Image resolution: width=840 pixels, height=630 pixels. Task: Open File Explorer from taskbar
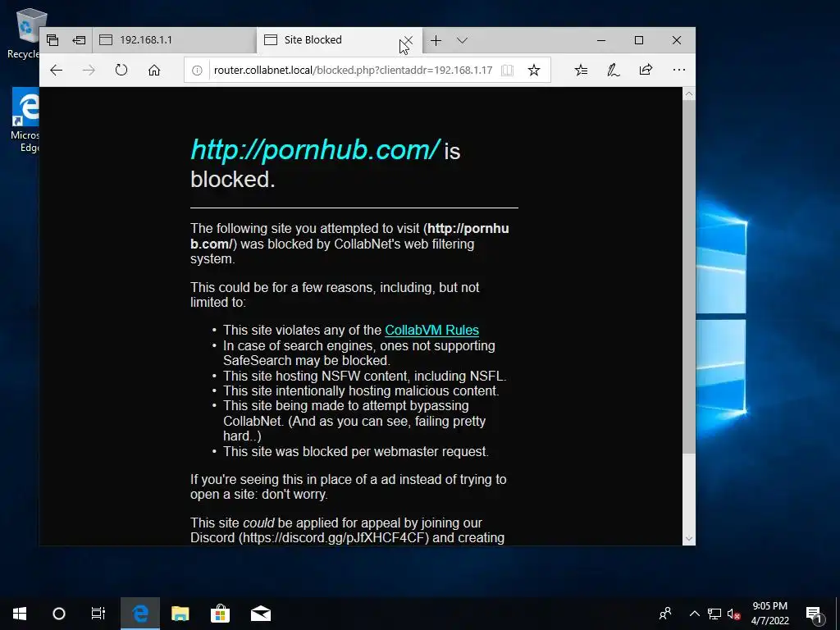(x=180, y=614)
